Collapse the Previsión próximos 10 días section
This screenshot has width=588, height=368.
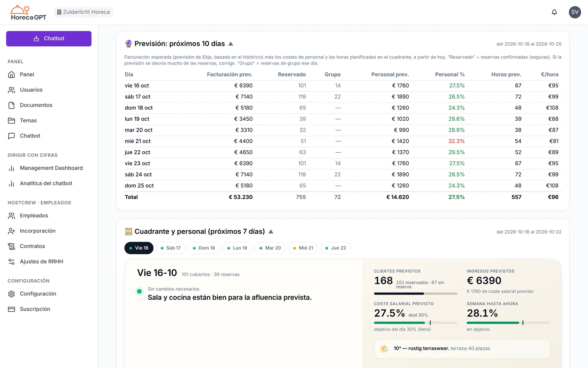tap(231, 44)
